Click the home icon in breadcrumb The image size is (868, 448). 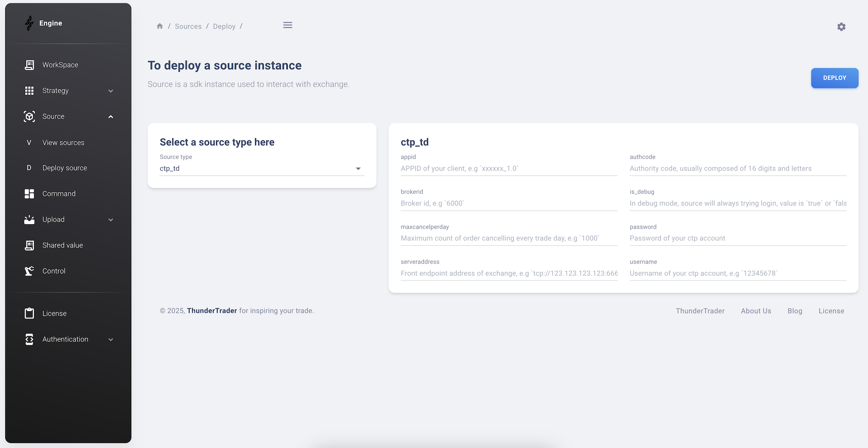160,26
